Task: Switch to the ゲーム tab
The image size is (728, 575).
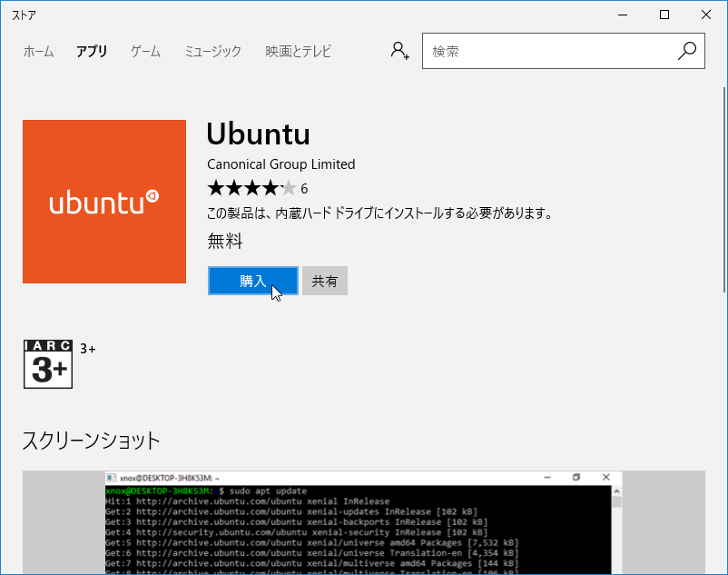Action: pos(146,51)
